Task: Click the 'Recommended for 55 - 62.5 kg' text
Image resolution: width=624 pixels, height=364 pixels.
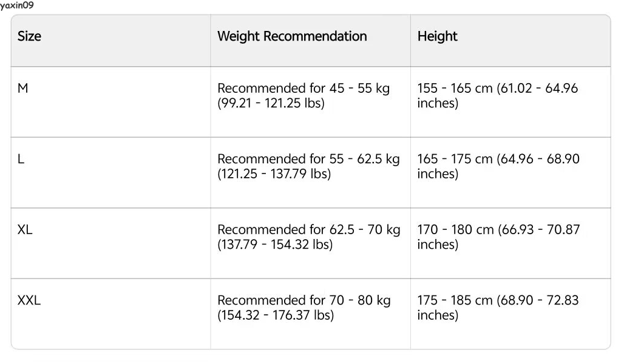Action: pos(308,159)
